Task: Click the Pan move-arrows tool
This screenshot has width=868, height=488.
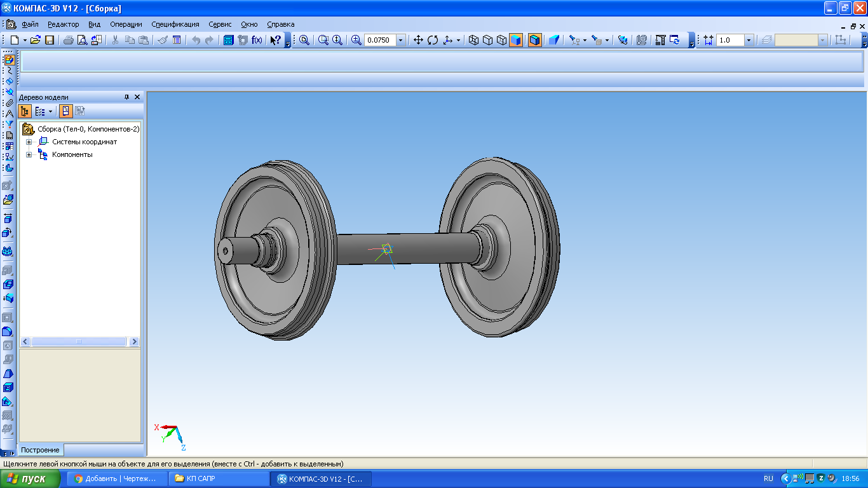Action: [x=418, y=40]
